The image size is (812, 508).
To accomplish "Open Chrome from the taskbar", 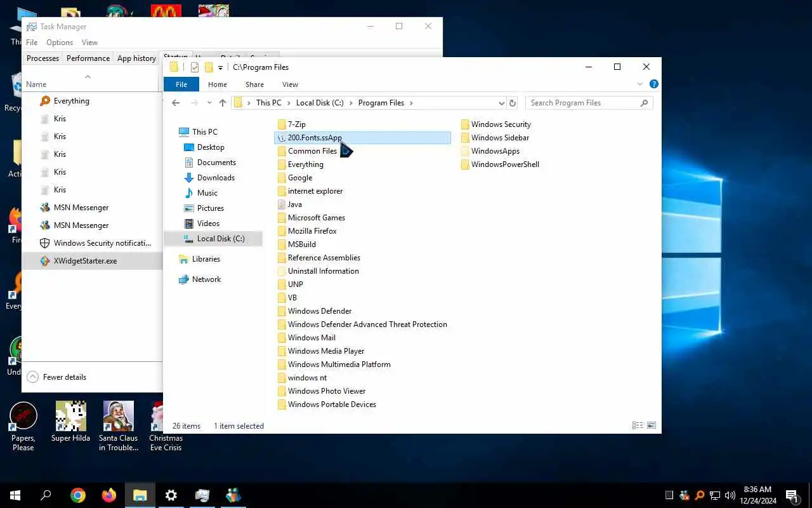I will coord(78,495).
